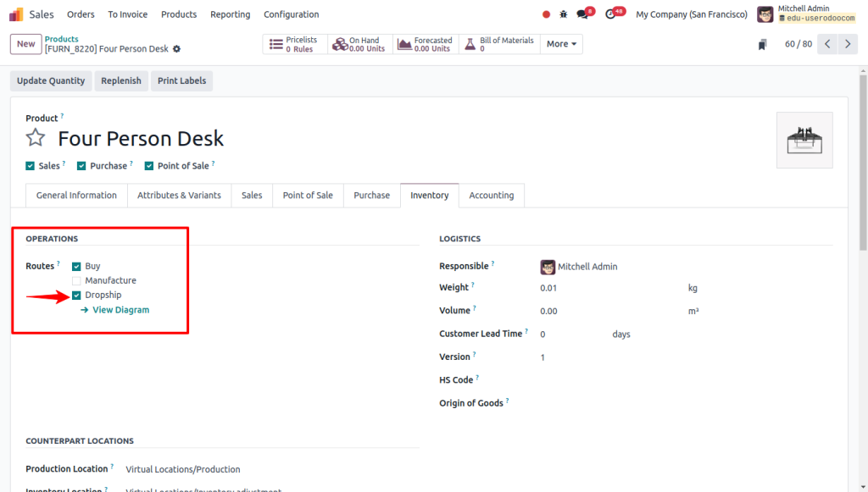Click Update Quantity button

tap(51, 80)
